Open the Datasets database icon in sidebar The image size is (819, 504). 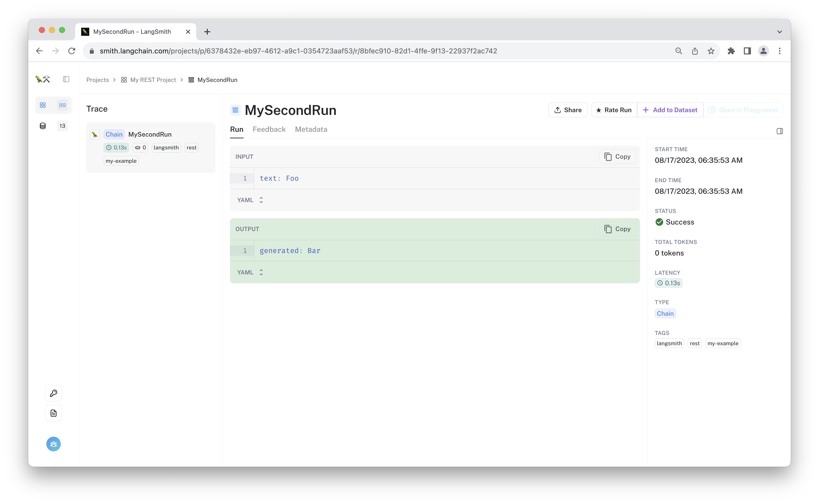[x=43, y=126]
